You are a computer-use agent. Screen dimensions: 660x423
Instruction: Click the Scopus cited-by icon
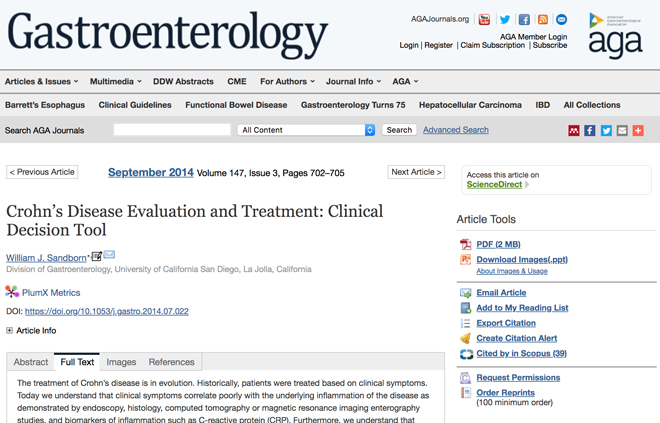466,354
